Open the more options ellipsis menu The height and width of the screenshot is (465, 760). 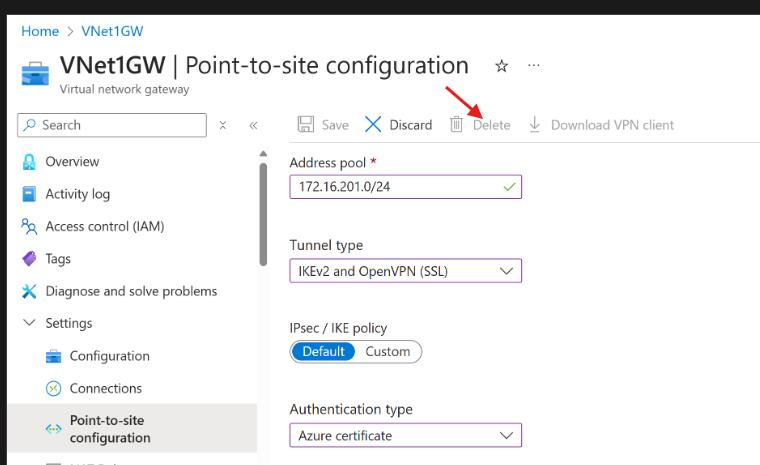(x=534, y=65)
